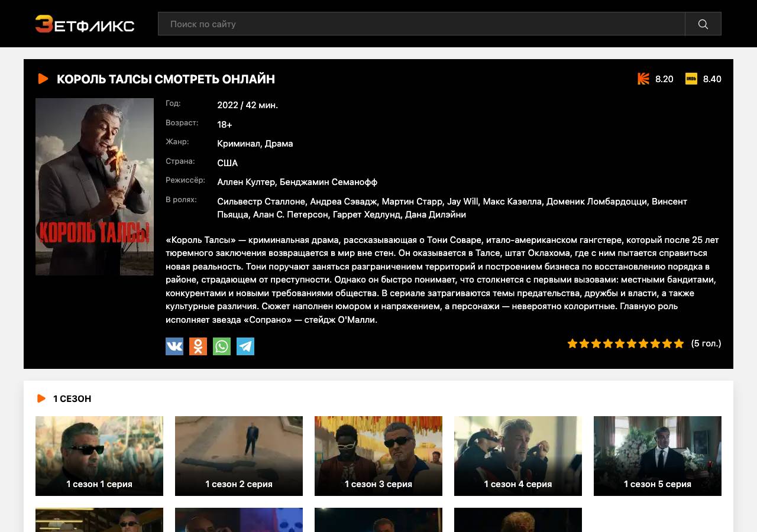Click actor Алан С. Петерсон
757x532 pixels.
pos(290,215)
